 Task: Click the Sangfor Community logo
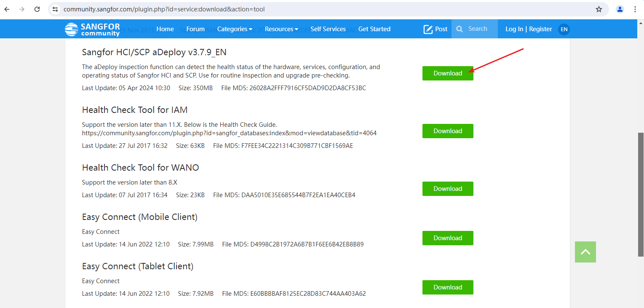tap(92, 29)
